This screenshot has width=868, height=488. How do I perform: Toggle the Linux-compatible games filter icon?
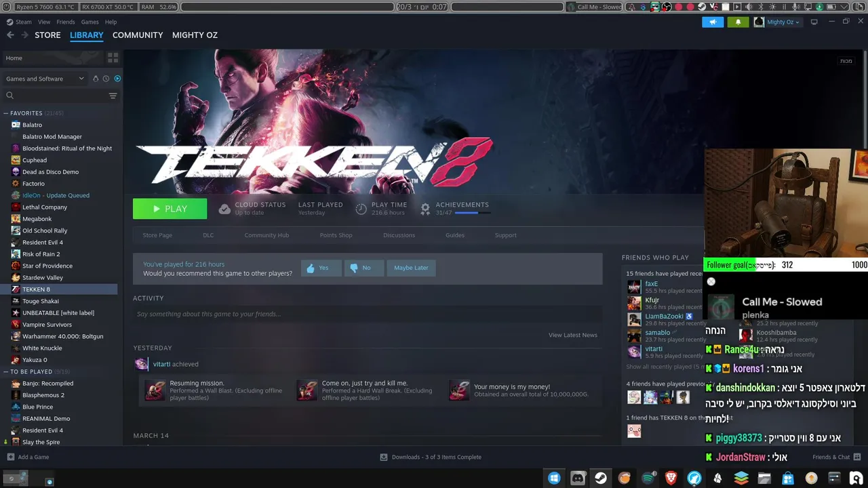[96, 79]
